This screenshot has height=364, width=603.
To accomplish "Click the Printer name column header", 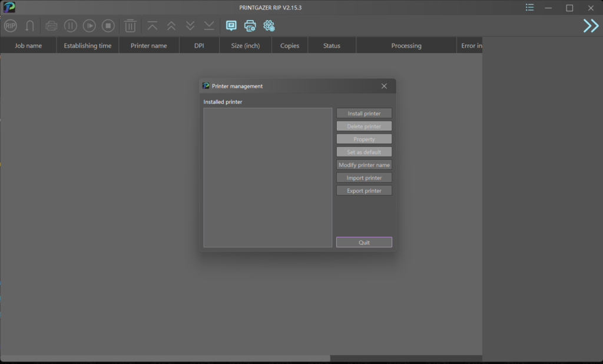I will (149, 45).
